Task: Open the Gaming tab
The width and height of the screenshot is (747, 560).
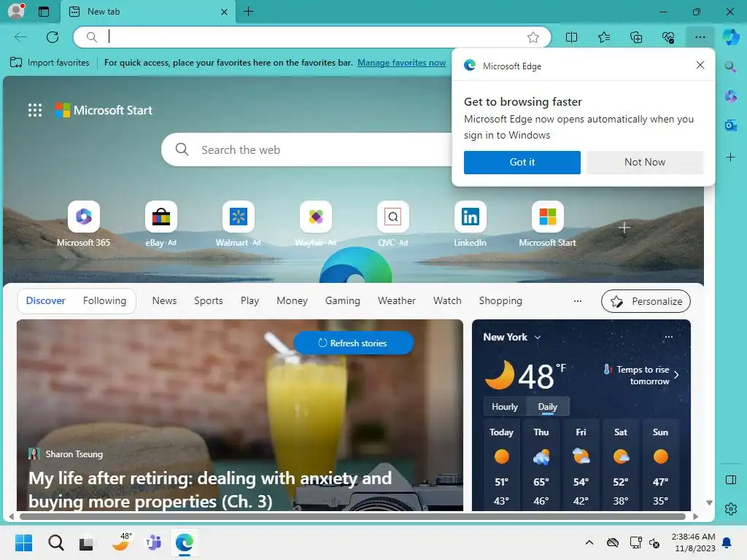Action: point(343,301)
